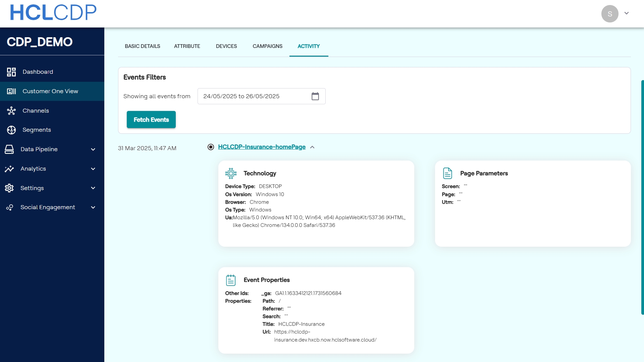This screenshot has height=362, width=644.
Task: Click the Analytics chart icon
Action: (x=9, y=169)
